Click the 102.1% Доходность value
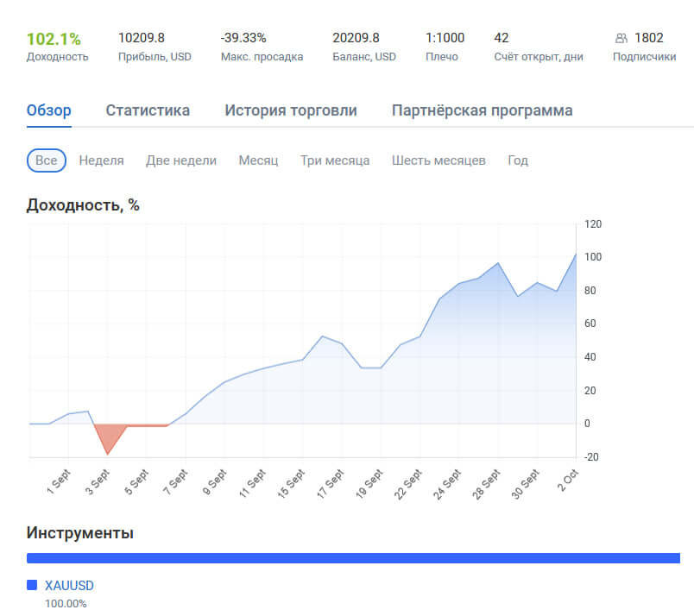The height and width of the screenshot is (616, 694). [54, 39]
